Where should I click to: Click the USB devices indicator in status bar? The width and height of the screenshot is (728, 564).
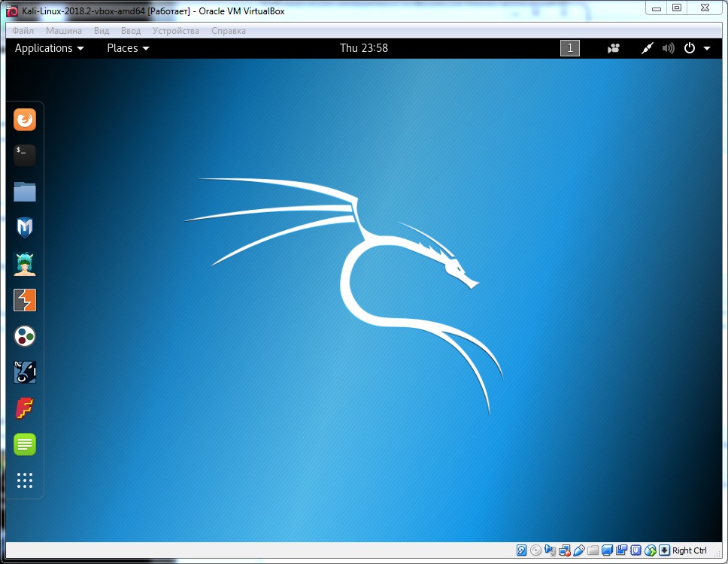click(579, 550)
